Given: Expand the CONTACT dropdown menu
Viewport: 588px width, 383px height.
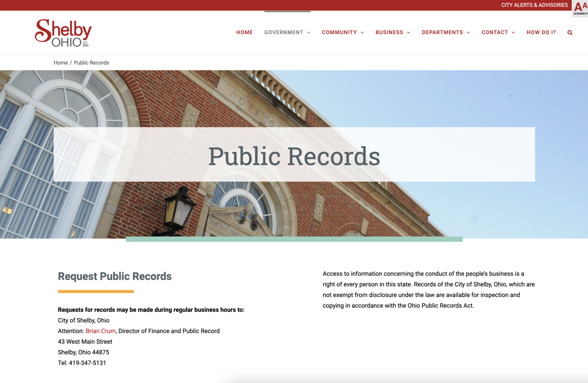Looking at the screenshot, I should (x=498, y=32).
